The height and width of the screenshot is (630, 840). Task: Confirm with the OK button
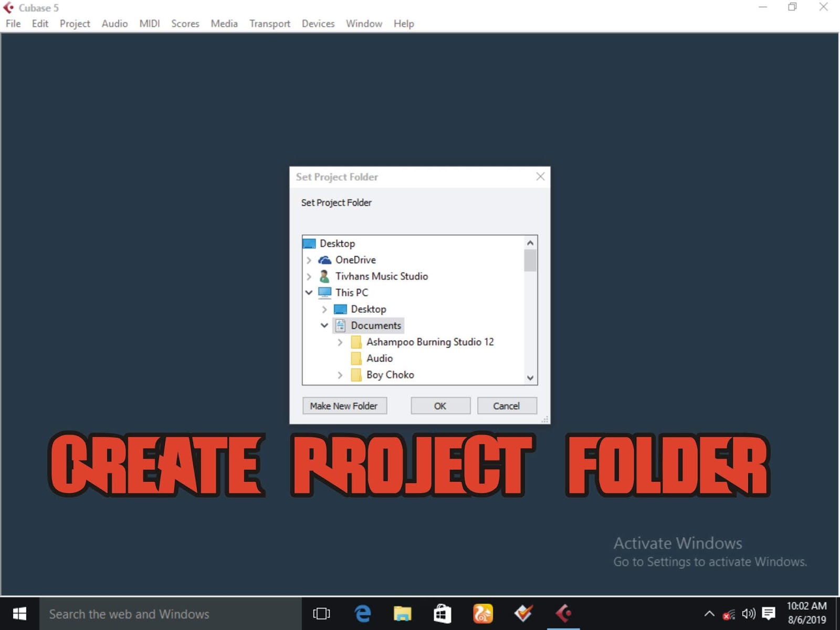tap(440, 406)
